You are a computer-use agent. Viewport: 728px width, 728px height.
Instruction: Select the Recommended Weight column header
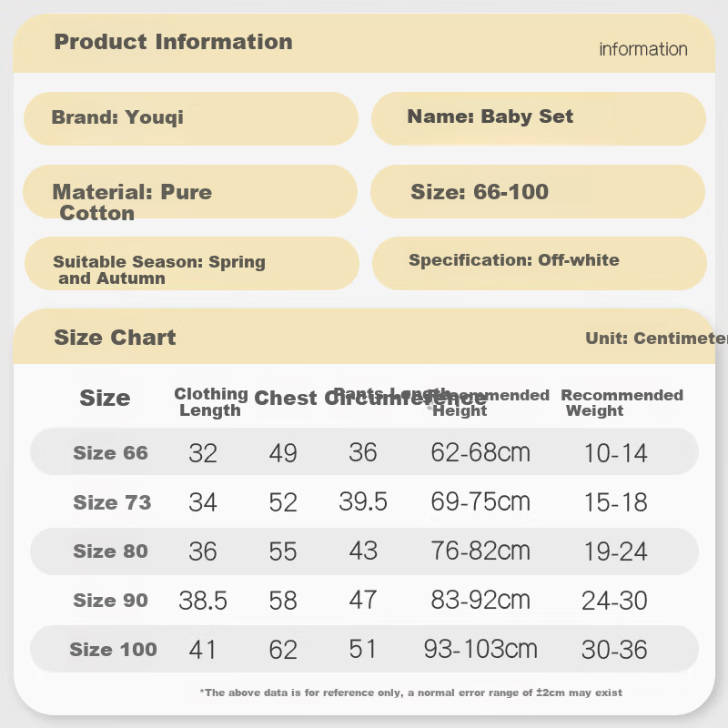[622, 402]
